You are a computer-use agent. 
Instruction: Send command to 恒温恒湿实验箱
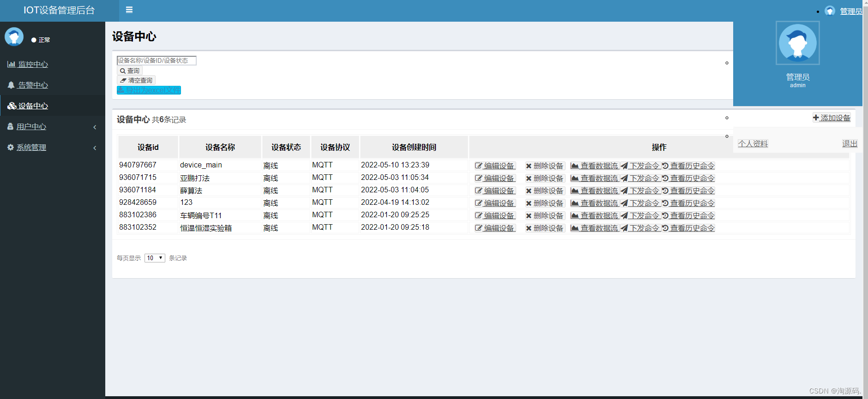640,228
